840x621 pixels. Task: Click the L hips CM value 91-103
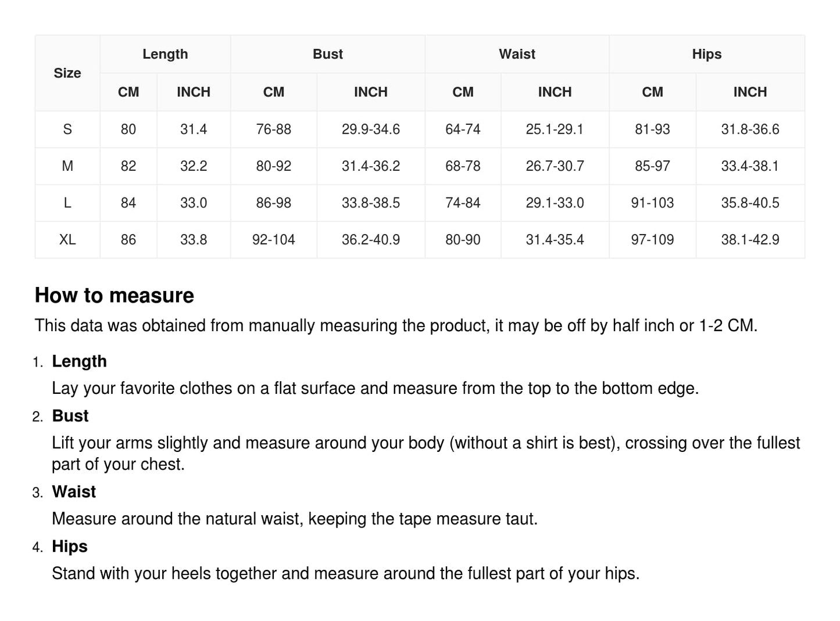652,203
